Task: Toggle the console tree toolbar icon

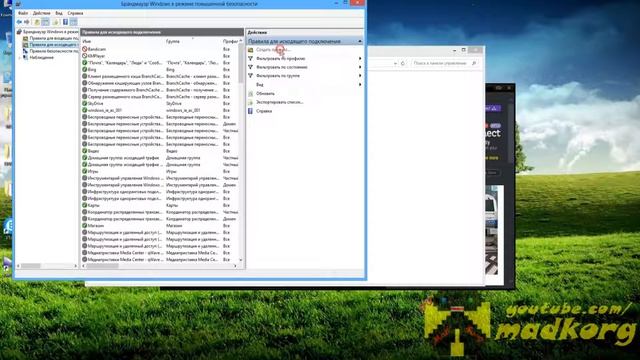Action: pyautogui.click(x=45, y=22)
